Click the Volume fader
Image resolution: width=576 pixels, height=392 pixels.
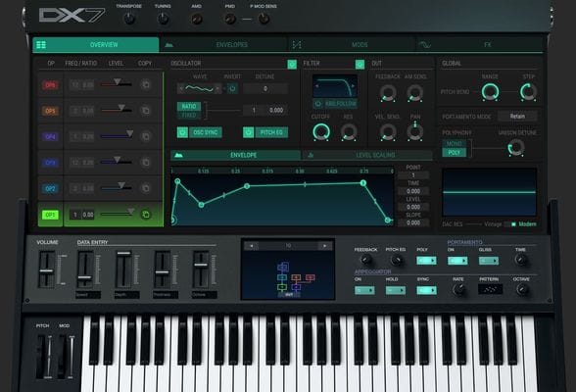coord(47,270)
